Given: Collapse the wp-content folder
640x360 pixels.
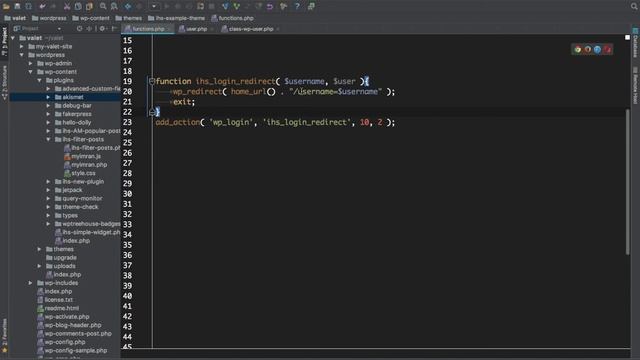Looking at the screenshot, I should (31, 72).
